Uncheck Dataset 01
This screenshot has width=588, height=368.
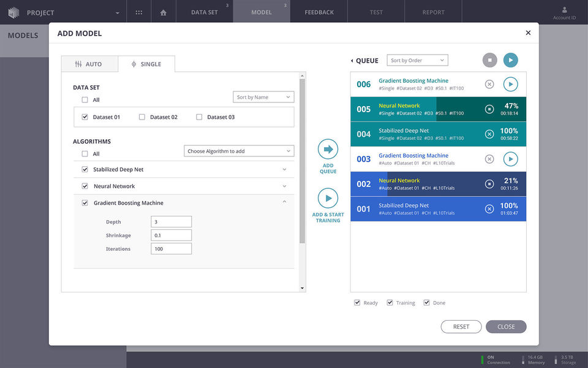pyautogui.click(x=85, y=117)
